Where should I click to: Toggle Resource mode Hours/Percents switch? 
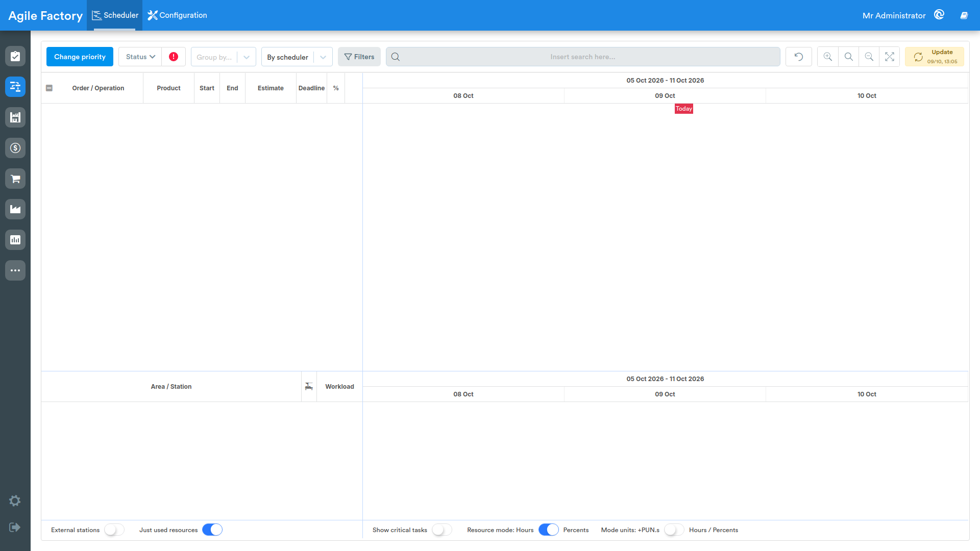click(x=549, y=530)
